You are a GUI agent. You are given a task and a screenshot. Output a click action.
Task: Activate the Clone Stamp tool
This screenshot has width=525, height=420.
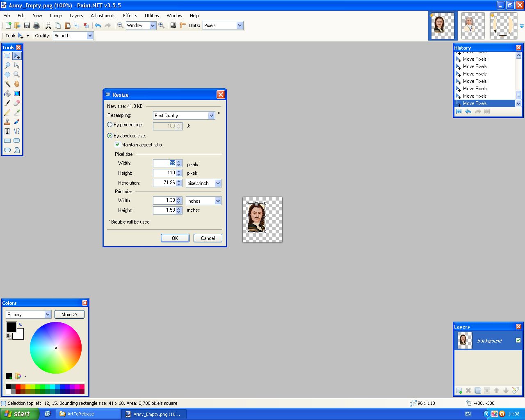[x=7, y=122]
